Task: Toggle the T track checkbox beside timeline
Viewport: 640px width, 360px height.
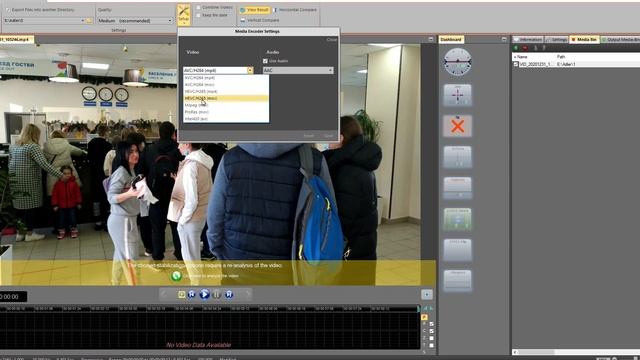Action: 431,345
